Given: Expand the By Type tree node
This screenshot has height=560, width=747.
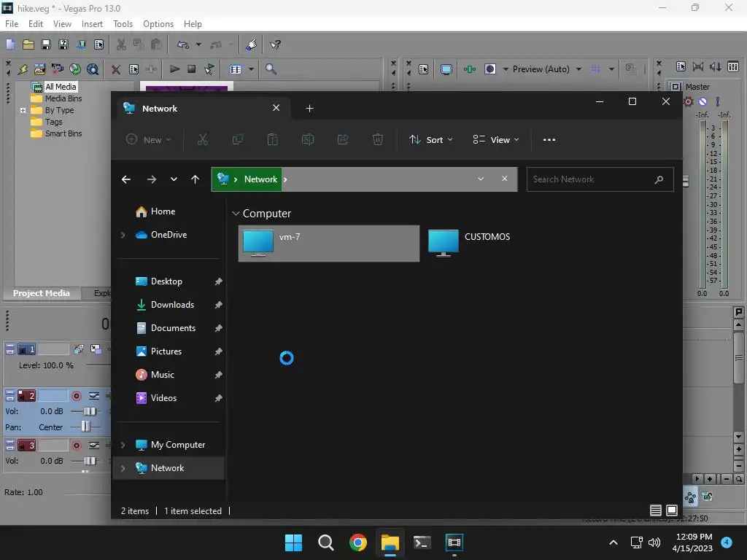Looking at the screenshot, I should pyautogui.click(x=23, y=111).
